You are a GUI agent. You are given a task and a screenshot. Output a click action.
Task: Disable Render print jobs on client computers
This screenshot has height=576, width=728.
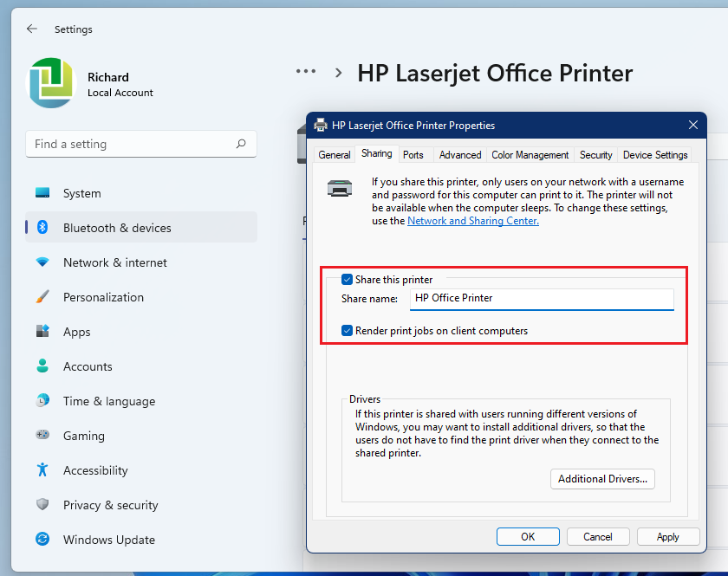348,330
